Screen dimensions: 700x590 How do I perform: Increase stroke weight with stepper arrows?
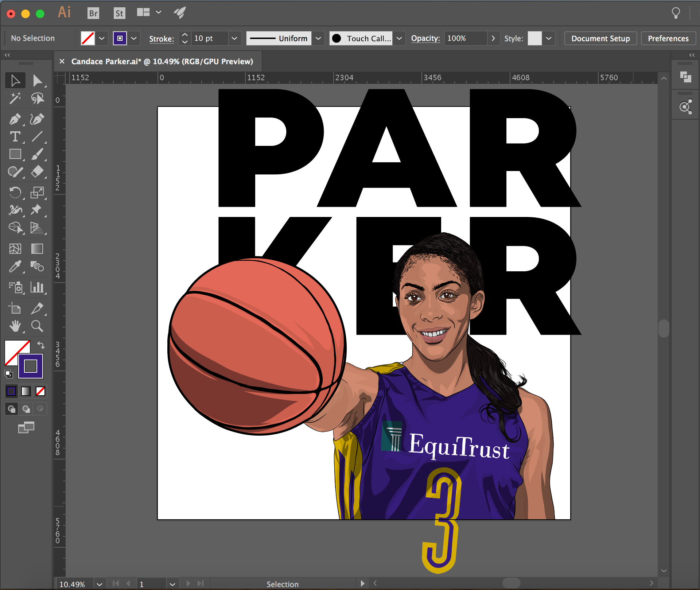coord(185,35)
